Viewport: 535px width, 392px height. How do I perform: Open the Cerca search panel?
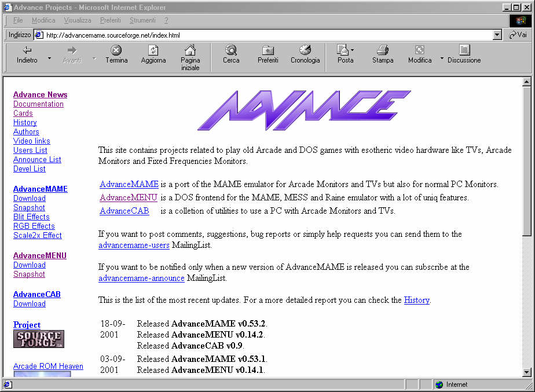tap(231, 55)
